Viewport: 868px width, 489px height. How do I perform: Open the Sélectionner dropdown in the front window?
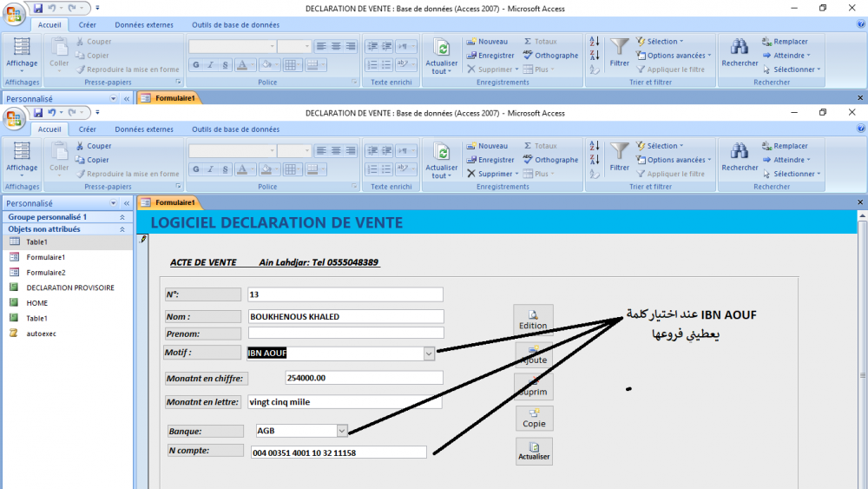[792, 174]
